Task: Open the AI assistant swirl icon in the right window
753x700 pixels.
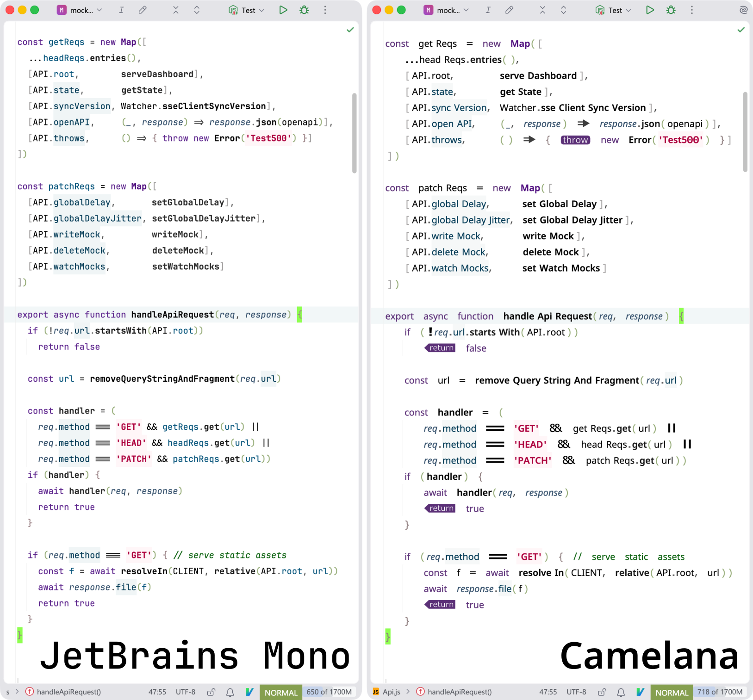Action: [x=743, y=10]
